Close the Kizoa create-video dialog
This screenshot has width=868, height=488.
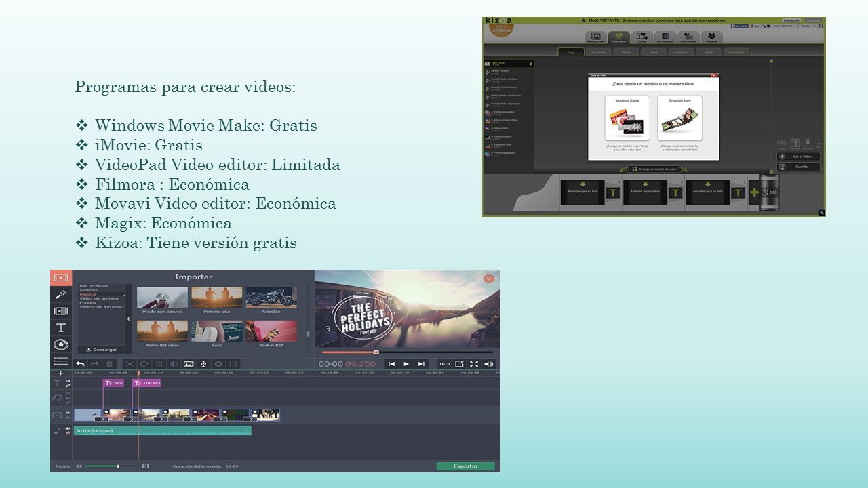(713, 75)
